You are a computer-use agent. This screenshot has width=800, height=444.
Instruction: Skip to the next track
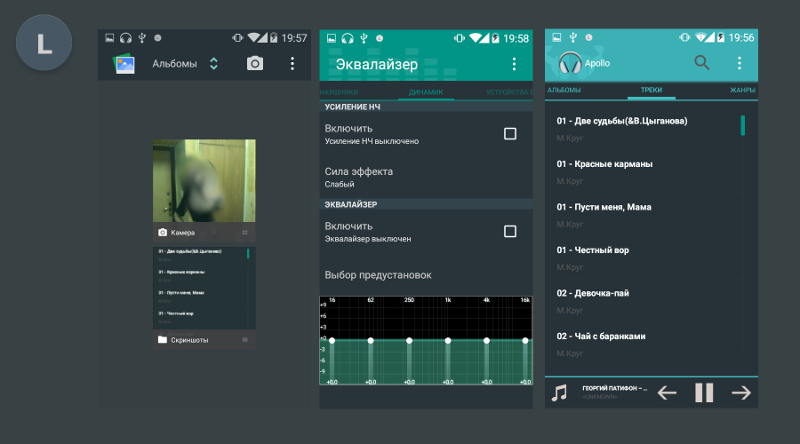pos(741,392)
